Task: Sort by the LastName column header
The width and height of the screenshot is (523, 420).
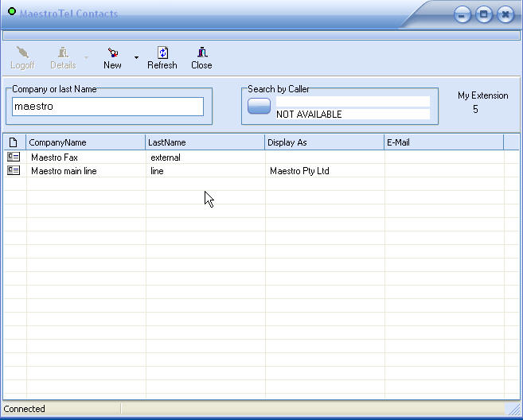Action: pyautogui.click(x=205, y=142)
